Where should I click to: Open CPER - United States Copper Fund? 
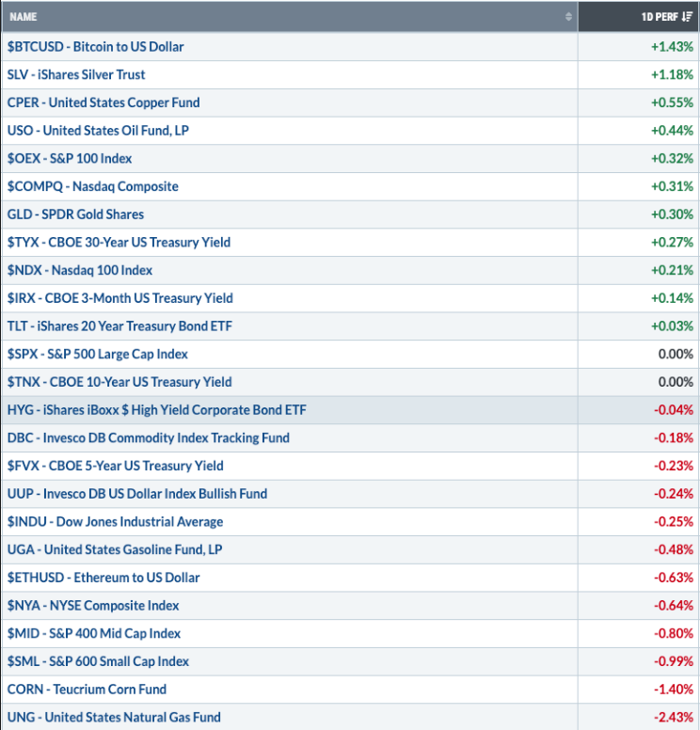(x=103, y=103)
